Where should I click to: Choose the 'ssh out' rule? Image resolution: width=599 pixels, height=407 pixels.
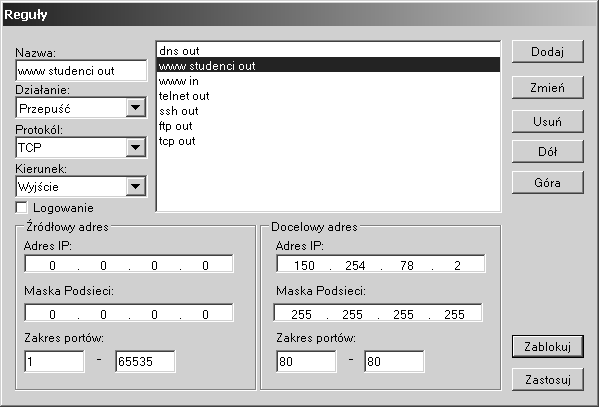click(x=329, y=111)
